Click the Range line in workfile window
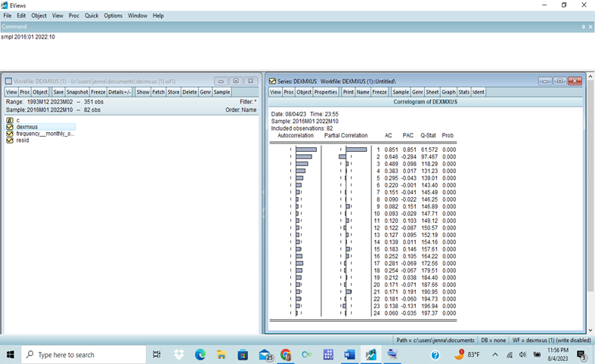 (x=54, y=102)
